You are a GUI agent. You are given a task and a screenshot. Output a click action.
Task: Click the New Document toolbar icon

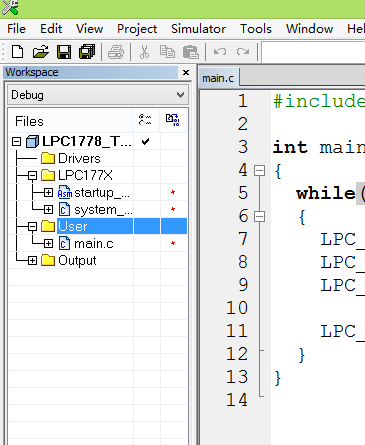[x=17, y=52]
